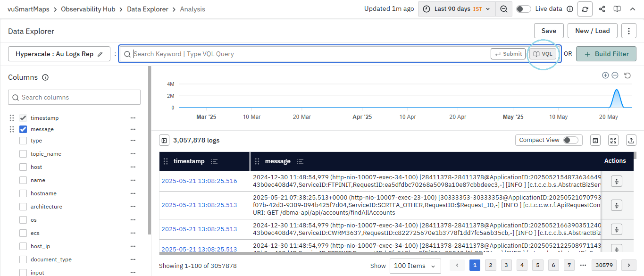The height and width of the screenshot is (276, 644).
Task: Go to the Data Explorer breadcrumb
Action: tap(147, 9)
